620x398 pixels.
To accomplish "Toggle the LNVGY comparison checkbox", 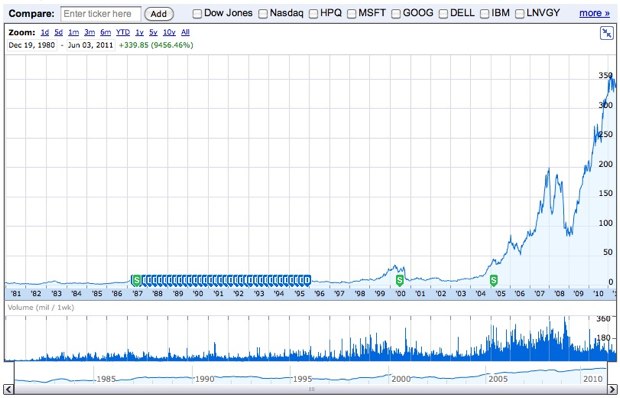I will [x=520, y=14].
